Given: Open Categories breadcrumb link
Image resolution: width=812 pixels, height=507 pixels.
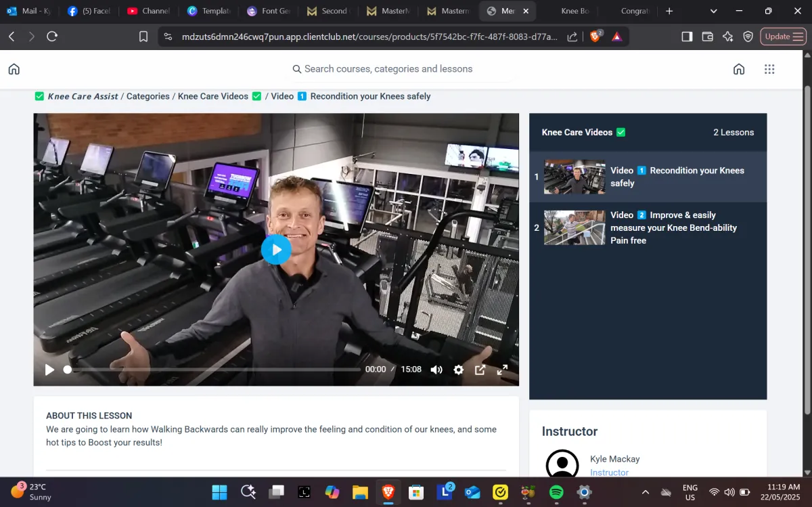Looking at the screenshot, I should pyautogui.click(x=148, y=96).
